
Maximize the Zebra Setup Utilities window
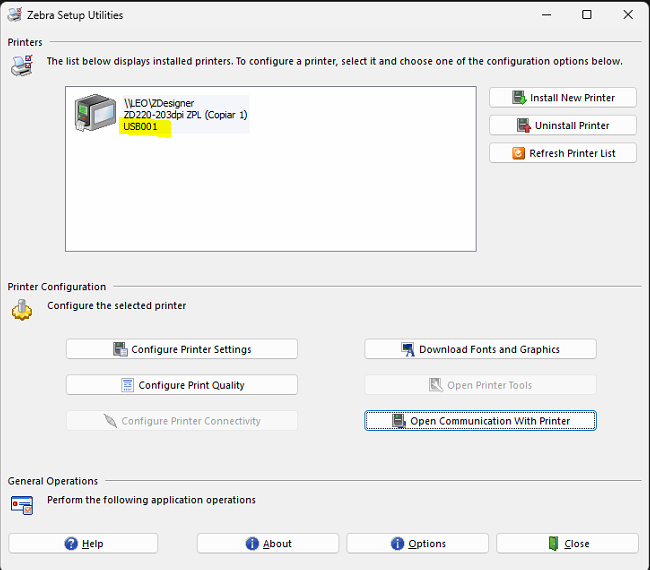pos(587,15)
